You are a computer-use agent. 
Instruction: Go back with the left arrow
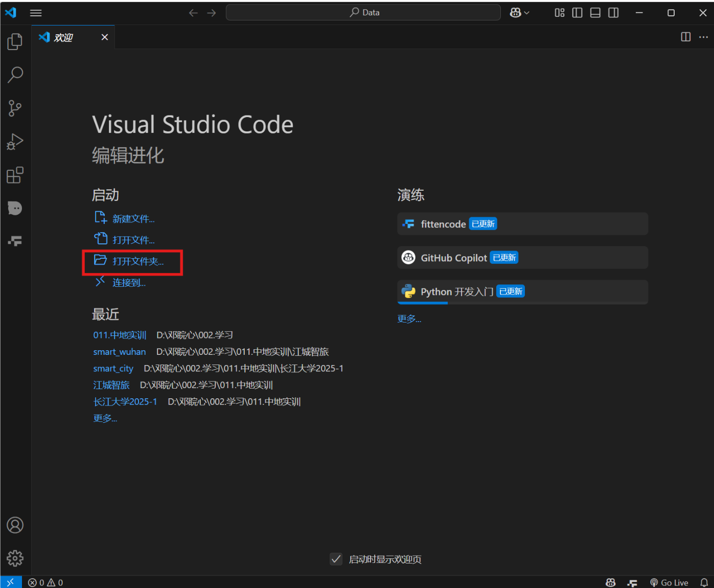[x=193, y=13]
